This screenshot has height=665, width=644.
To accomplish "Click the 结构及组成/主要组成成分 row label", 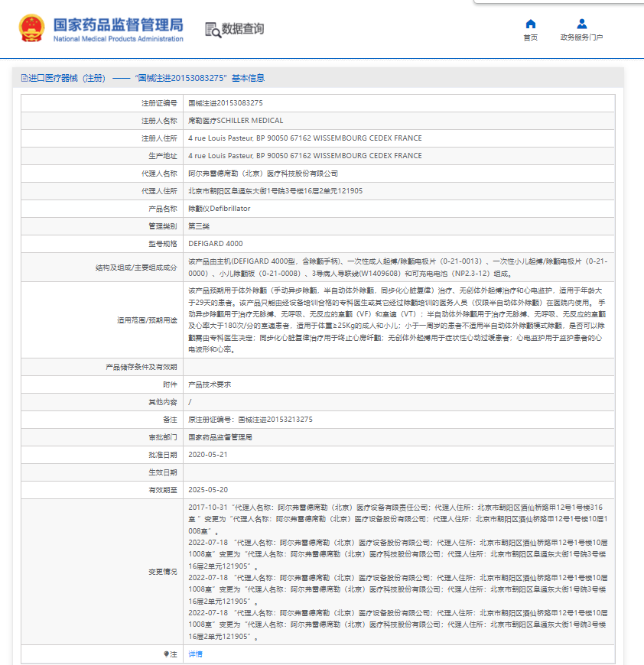I will tap(136, 268).
